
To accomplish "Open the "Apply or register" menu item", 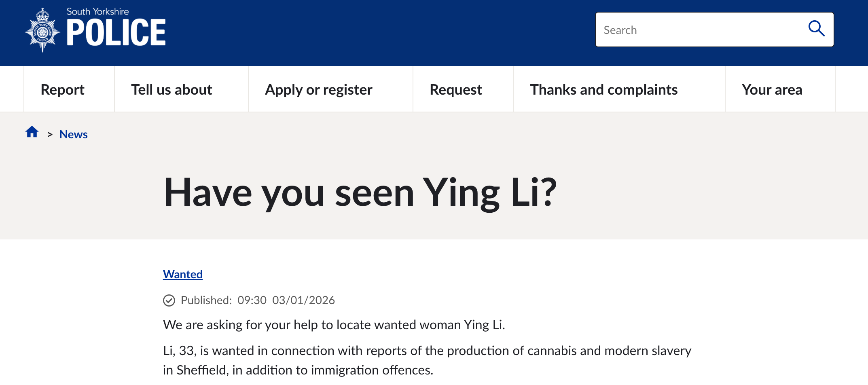I will click(318, 89).
